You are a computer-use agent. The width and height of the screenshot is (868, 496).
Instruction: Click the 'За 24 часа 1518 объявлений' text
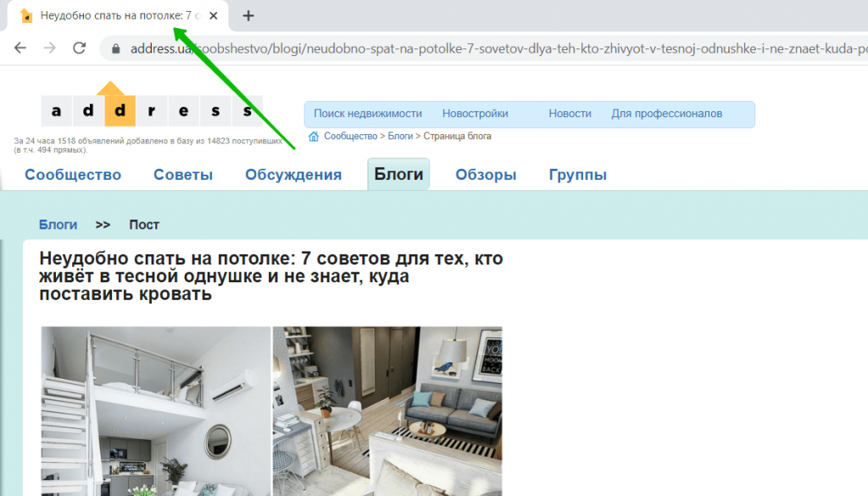[x=147, y=145]
